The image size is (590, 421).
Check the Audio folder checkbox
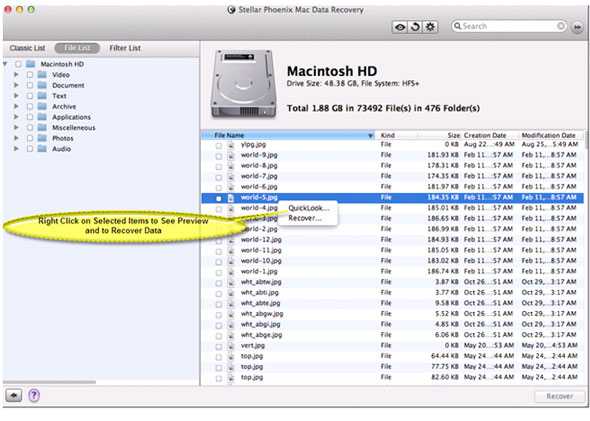(x=30, y=149)
